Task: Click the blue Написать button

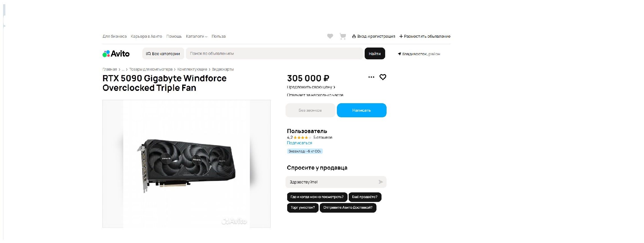Action: [x=361, y=110]
